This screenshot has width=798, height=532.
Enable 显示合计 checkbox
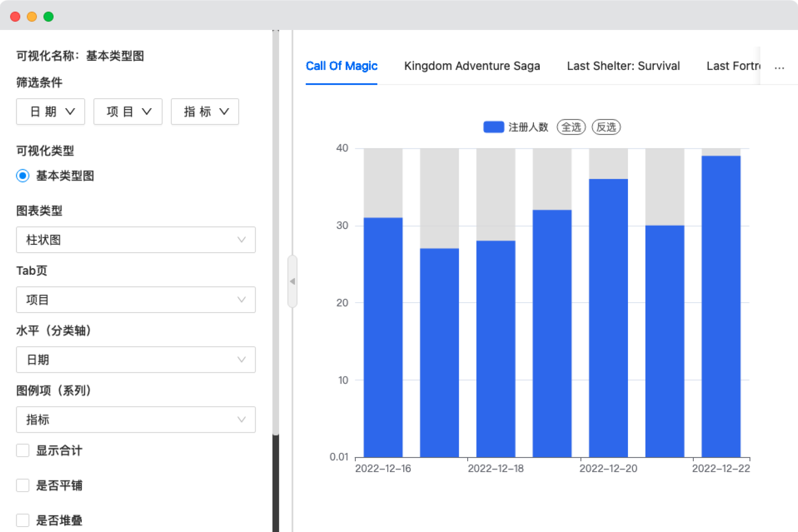(23, 450)
